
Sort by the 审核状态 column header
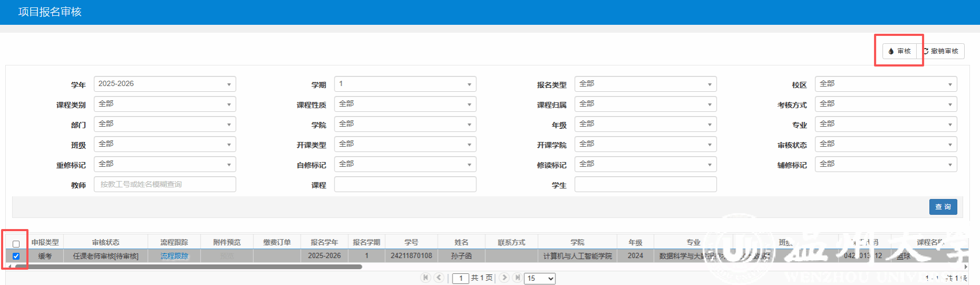pyautogui.click(x=105, y=242)
